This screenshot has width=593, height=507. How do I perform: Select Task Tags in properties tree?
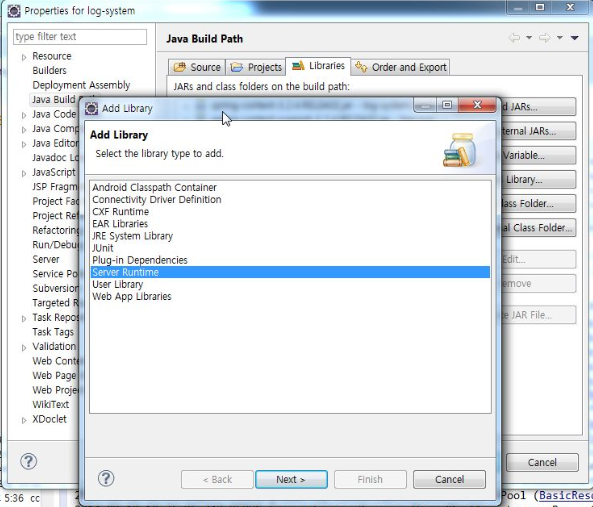tap(53, 332)
